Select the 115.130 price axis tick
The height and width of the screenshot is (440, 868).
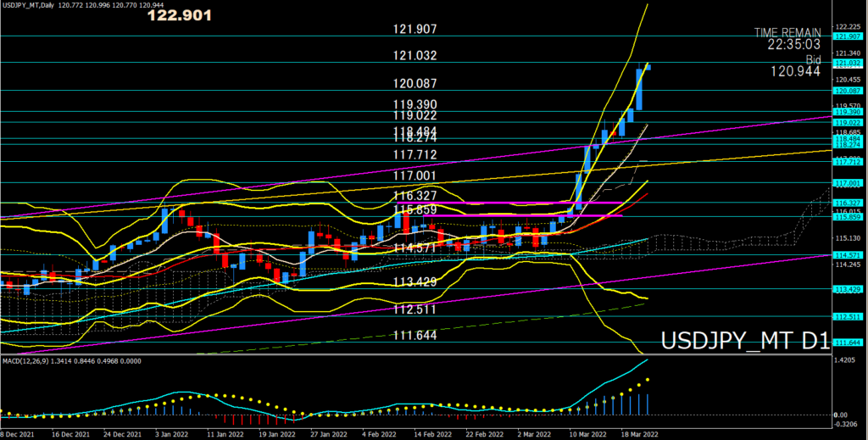point(847,238)
